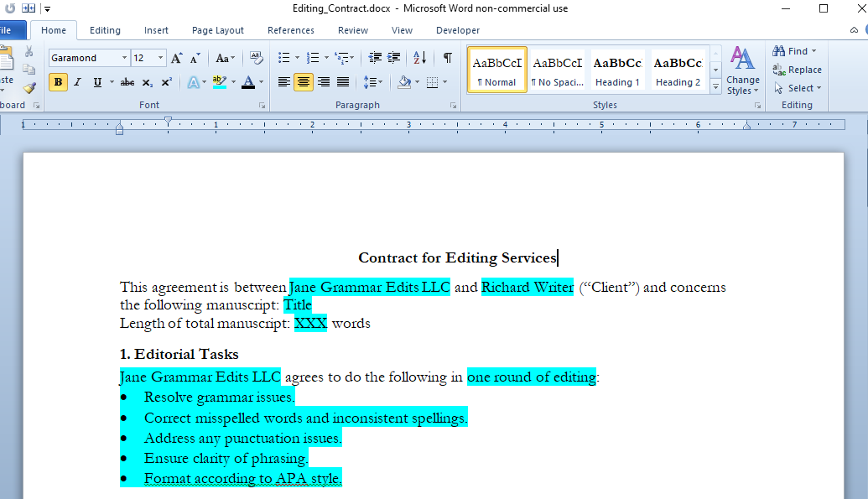This screenshot has width=868, height=499.
Task: Create a multilevel list
Action: [x=342, y=58]
